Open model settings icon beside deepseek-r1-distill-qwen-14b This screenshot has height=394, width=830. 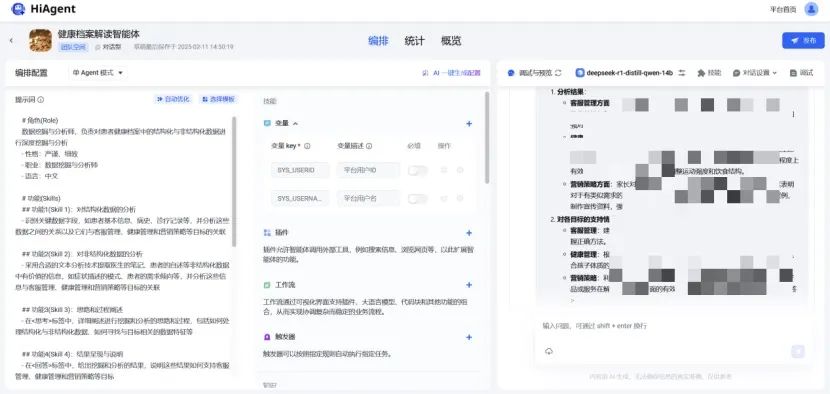point(682,73)
